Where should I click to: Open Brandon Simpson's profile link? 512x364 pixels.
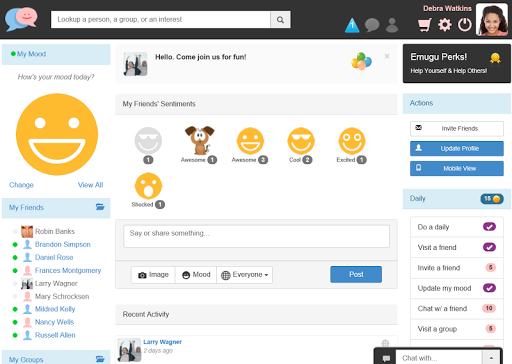point(63,244)
